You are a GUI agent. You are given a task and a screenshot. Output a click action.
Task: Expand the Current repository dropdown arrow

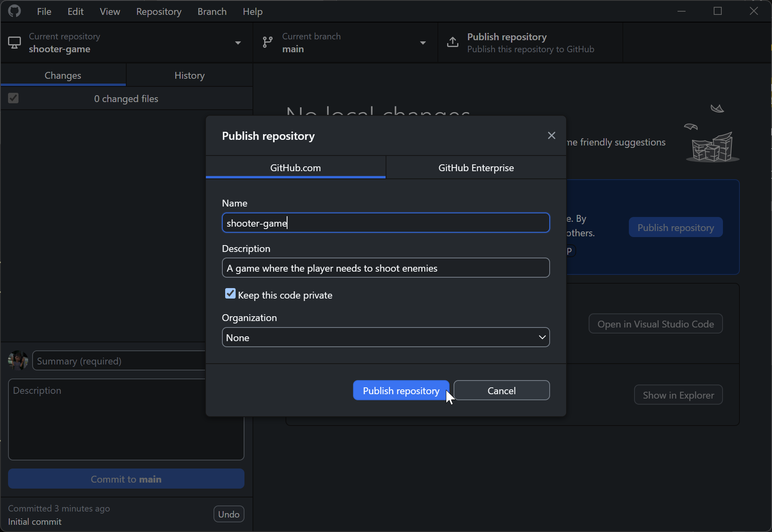(238, 43)
